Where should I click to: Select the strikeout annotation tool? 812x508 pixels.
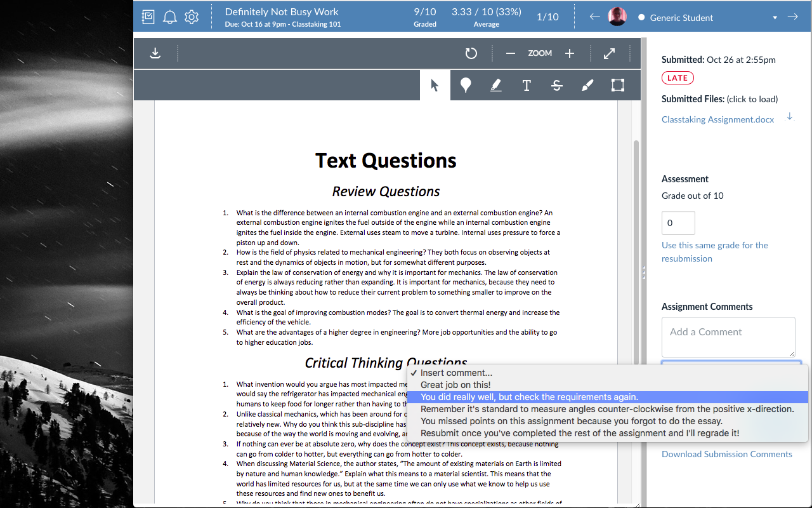556,84
